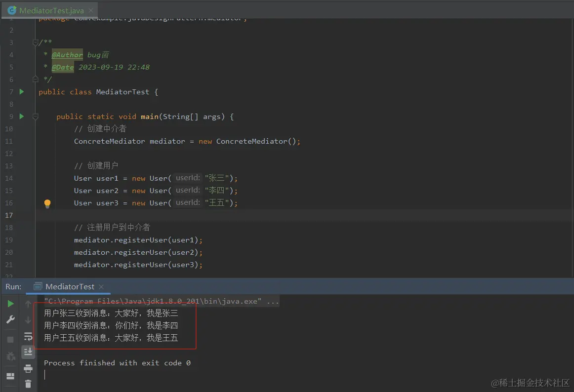Click line number 17 in the gutter
The image size is (574, 392).
[9, 215]
